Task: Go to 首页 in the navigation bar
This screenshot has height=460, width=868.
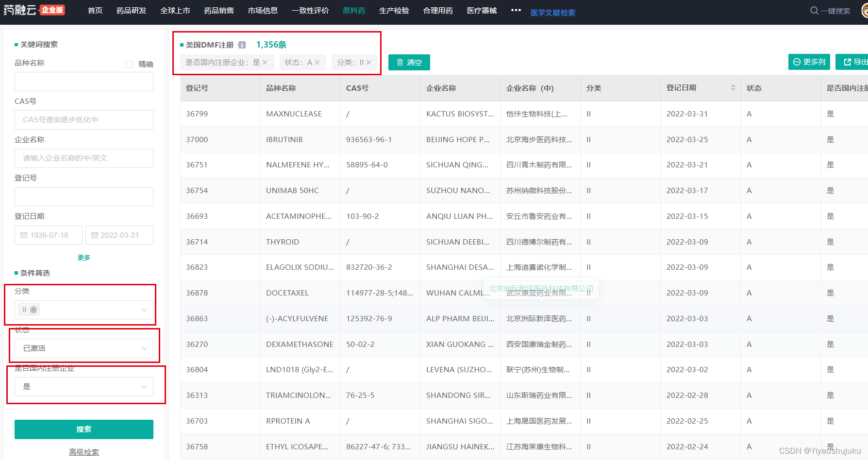Action: (x=95, y=10)
